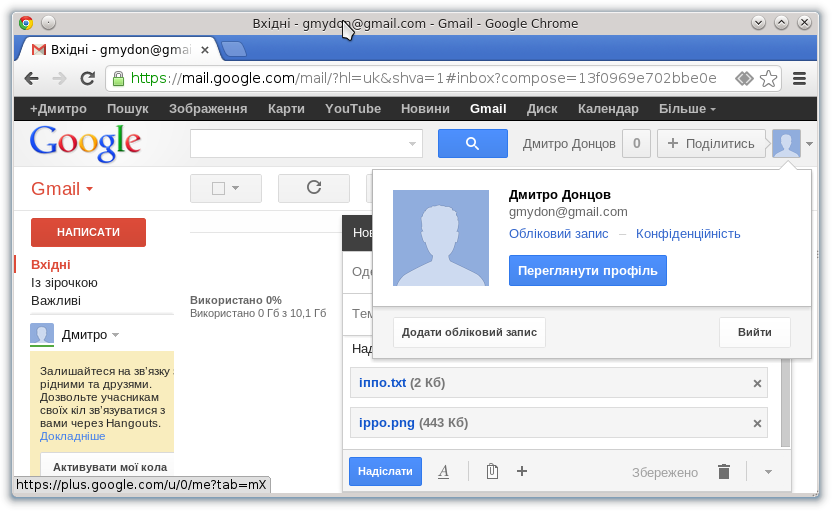Click the green padlock security icon
834x512 pixels.
[x=118, y=79]
